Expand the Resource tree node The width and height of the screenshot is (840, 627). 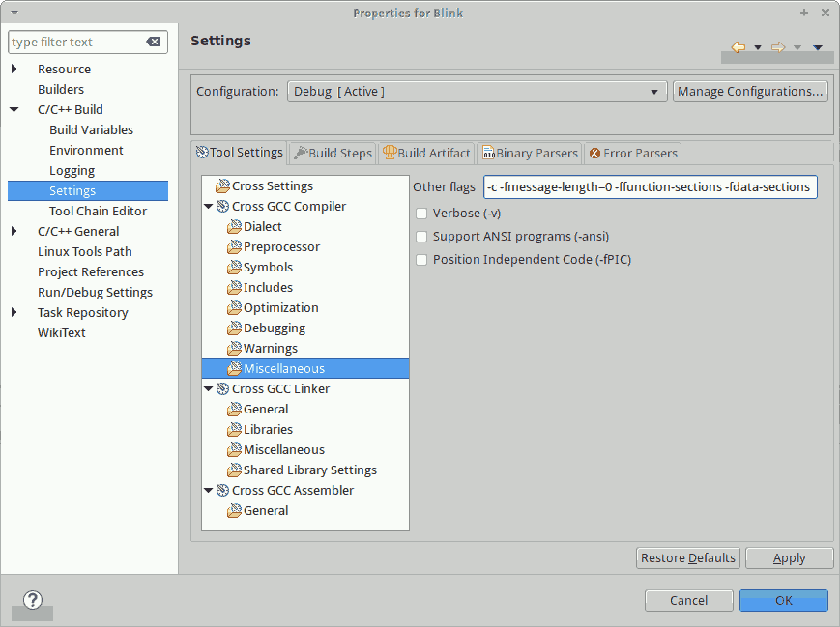(14, 70)
